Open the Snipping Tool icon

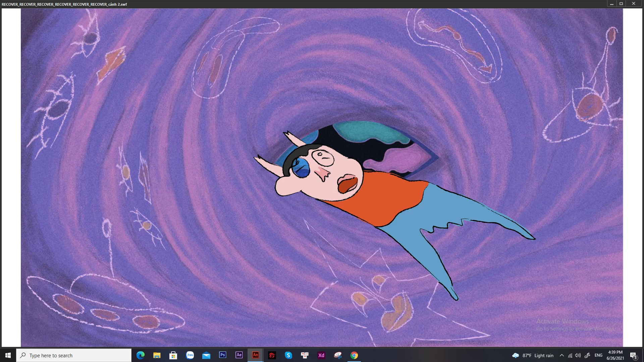tap(338, 355)
